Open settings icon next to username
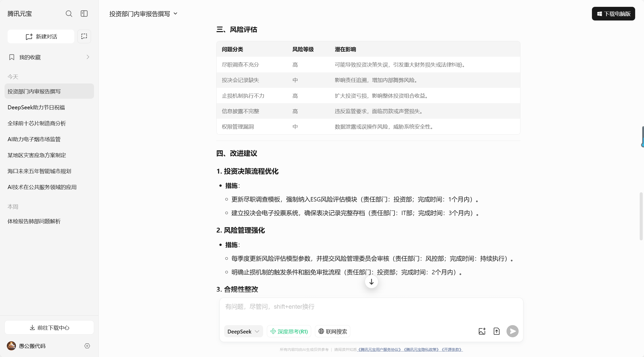644x357 pixels. click(x=87, y=346)
